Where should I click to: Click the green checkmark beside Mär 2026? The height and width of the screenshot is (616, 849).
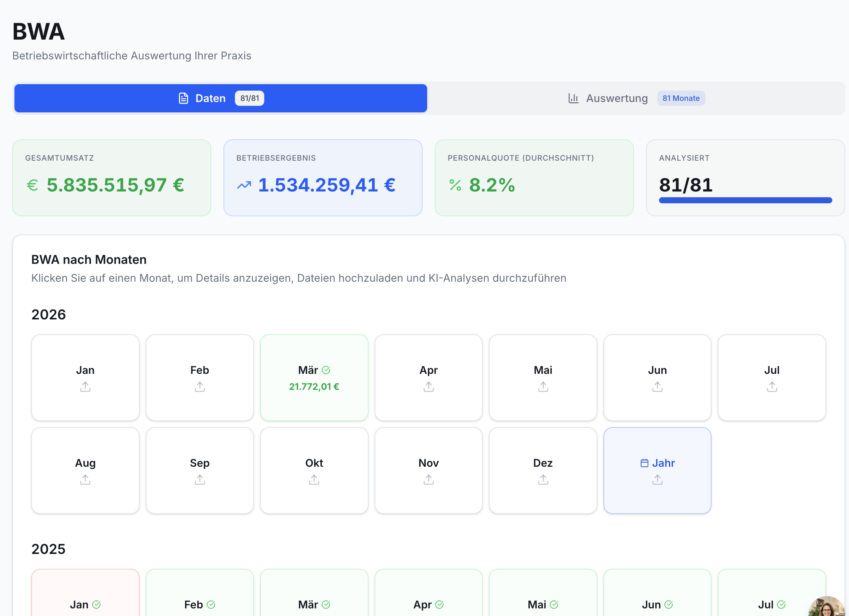coord(326,370)
